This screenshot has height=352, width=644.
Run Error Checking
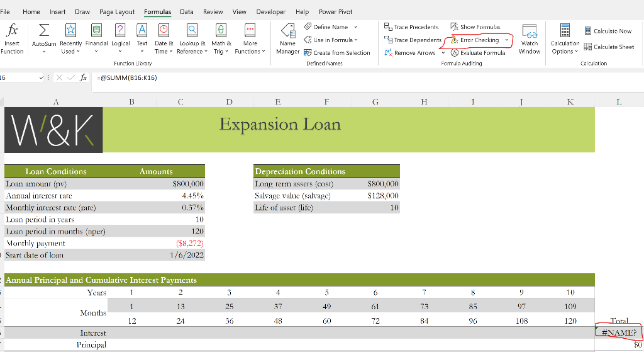pyautogui.click(x=475, y=40)
